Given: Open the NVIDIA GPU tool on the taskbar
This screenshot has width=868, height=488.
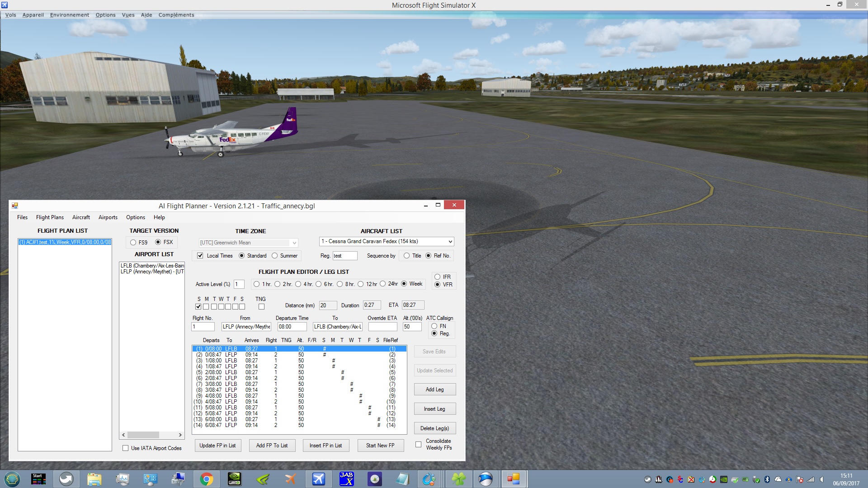Looking at the screenshot, I should pos(234,479).
